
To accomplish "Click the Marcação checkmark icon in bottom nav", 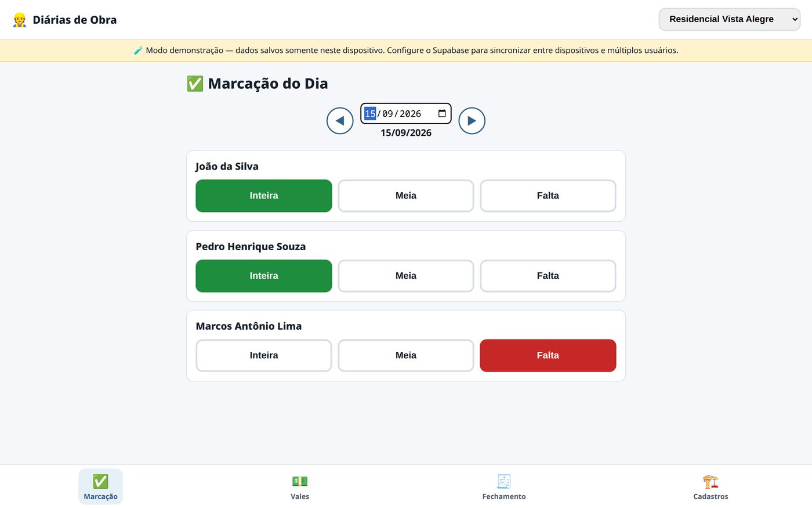I will 100,481.
